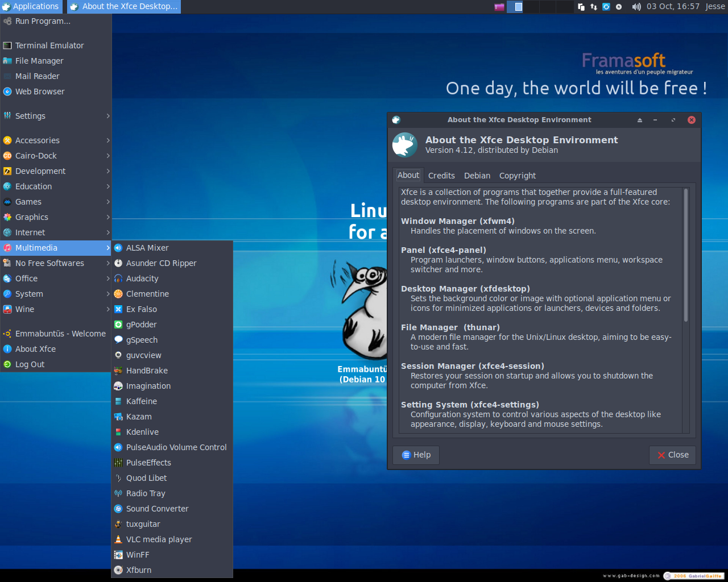Open ALSA Mixer from Multimedia submenu
Screen dimensions: 728x582
[172, 248]
